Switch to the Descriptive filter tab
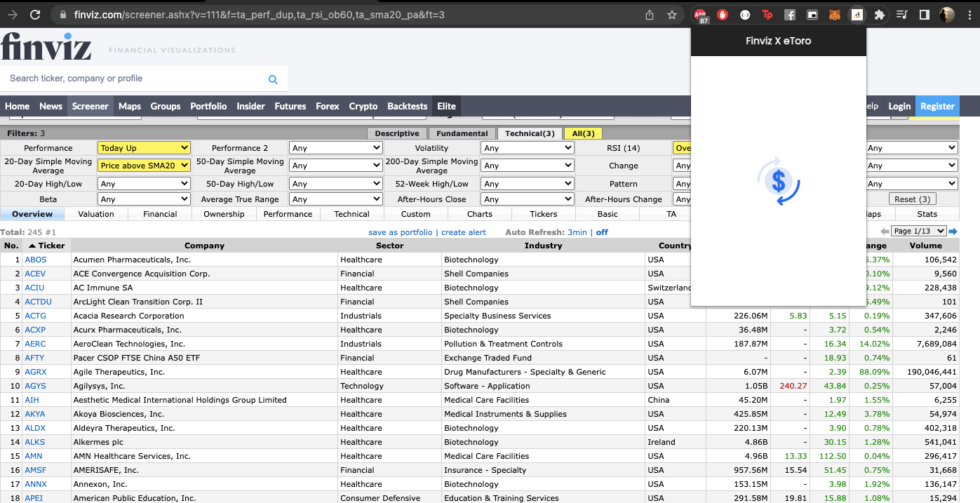The image size is (980, 503). [396, 133]
